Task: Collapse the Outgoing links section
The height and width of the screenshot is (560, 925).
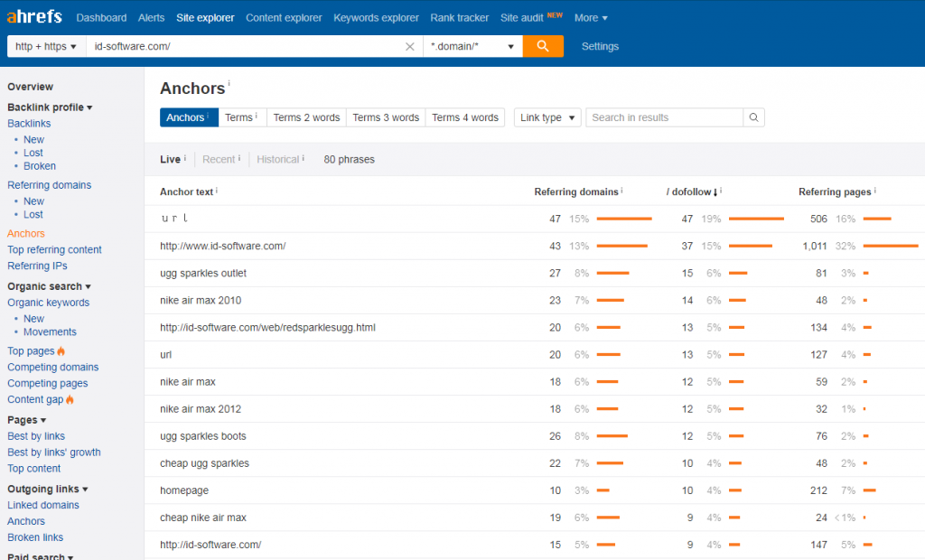Action: point(48,490)
